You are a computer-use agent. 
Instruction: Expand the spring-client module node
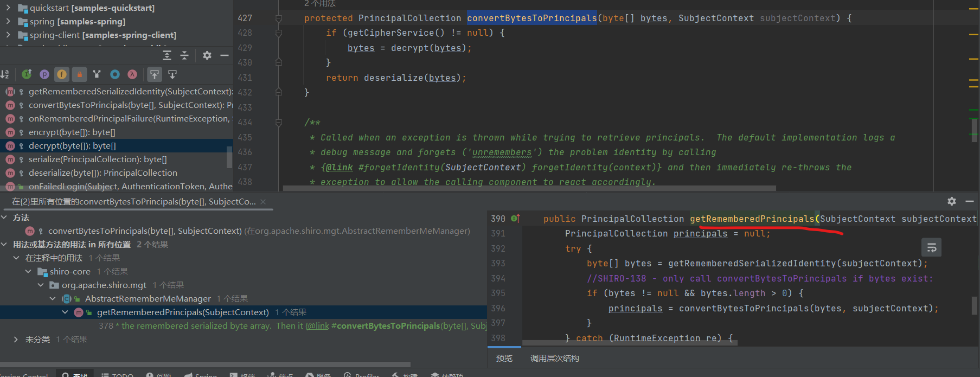8,35
